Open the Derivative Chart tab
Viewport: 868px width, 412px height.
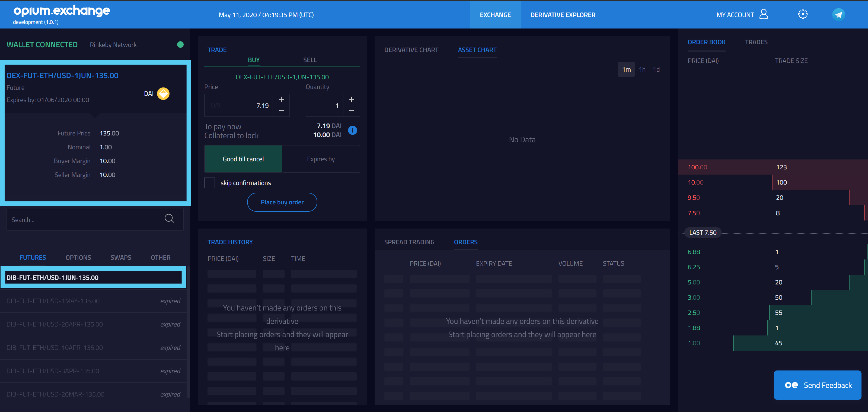click(411, 50)
